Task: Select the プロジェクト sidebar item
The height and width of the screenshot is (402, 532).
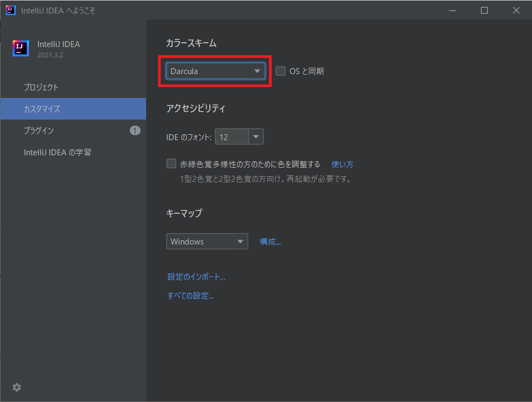Action: [73, 87]
